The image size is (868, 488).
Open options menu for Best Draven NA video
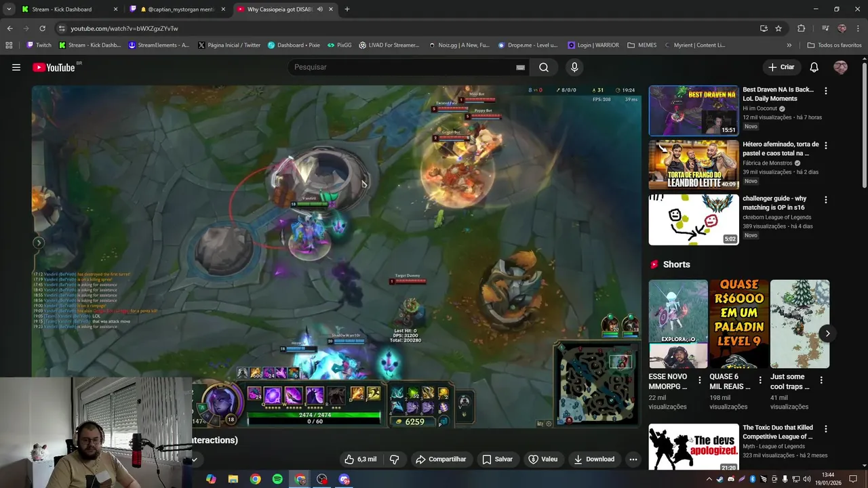click(825, 91)
